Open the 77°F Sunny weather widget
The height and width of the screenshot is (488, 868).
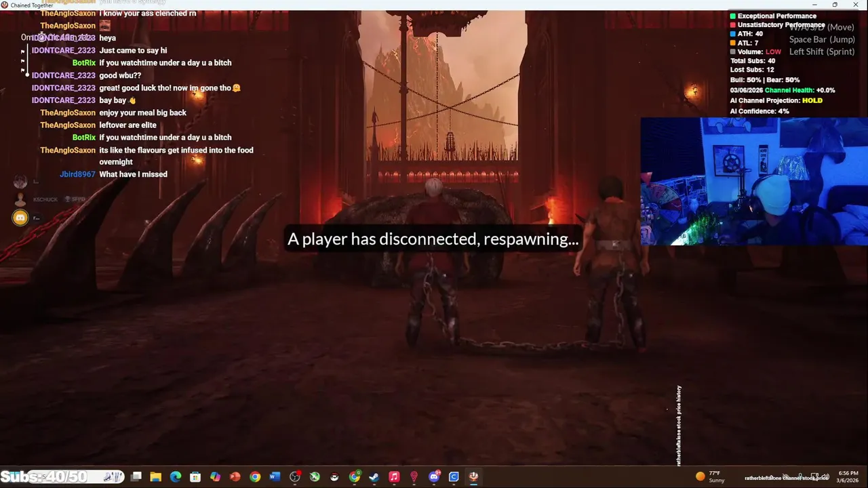pyautogui.click(x=711, y=476)
